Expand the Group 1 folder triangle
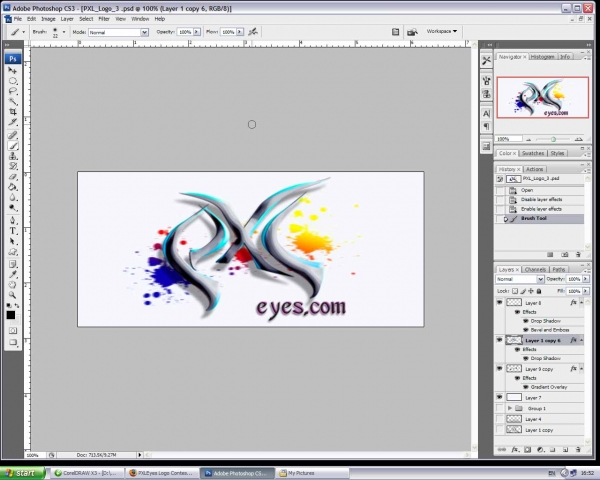 click(510, 408)
